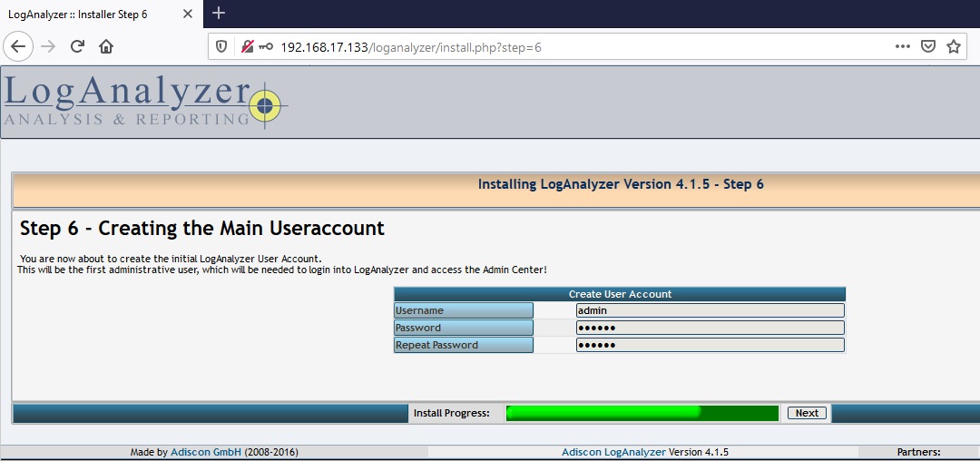Click into the Username field
The width and height of the screenshot is (980, 461).
710,310
